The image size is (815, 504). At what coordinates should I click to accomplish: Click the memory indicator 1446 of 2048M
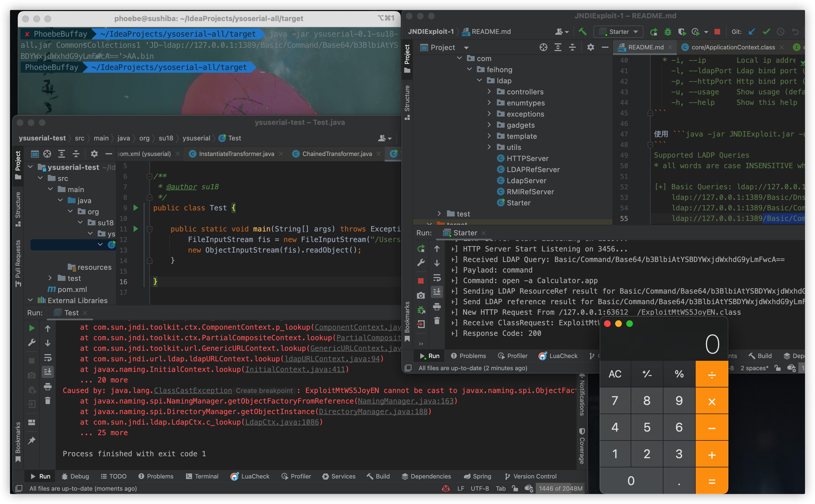[x=560, y=488]
